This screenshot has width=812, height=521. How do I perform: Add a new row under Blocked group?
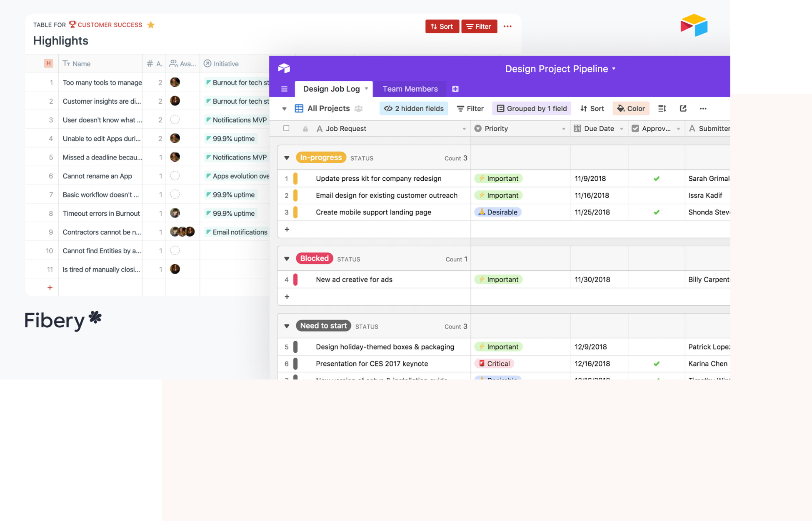coord(287,297)
